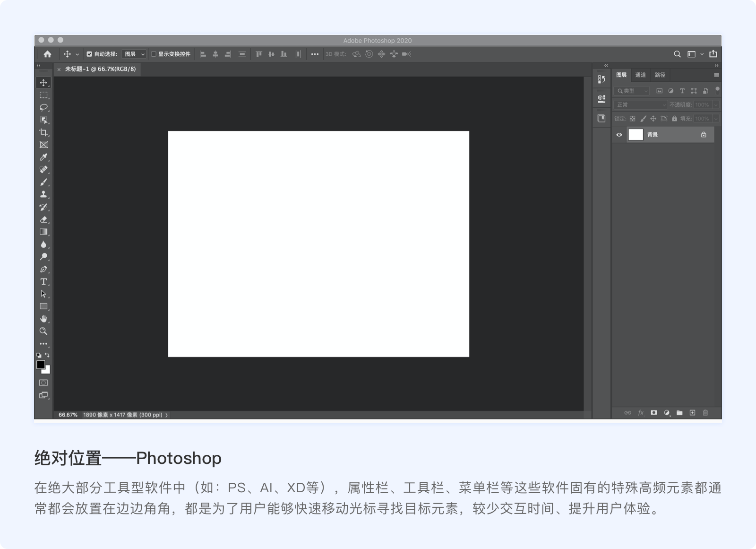756x549 pixels.
Task: Open the search magnifier in options bar
Action: click(677, 54)
